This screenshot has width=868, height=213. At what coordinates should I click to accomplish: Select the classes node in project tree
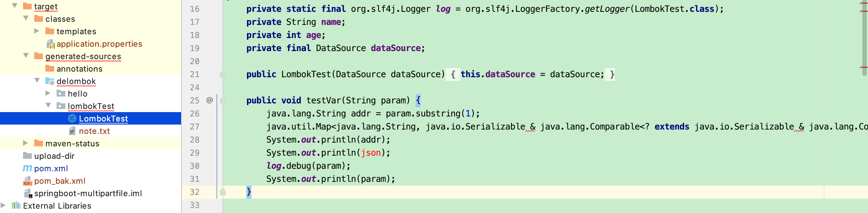coord(60,19)
